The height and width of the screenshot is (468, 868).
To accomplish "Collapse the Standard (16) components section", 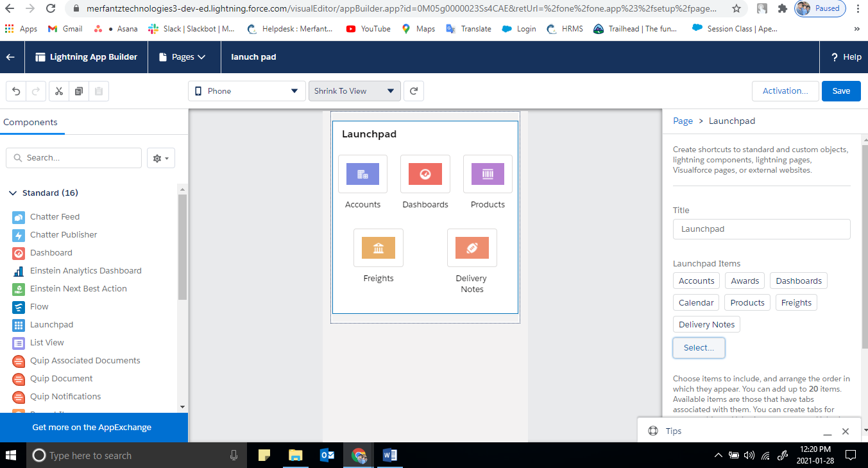I will pos(12,192).
